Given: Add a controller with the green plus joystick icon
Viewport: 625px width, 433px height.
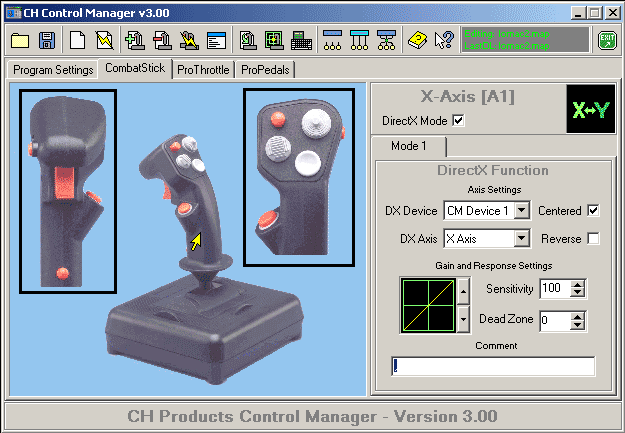Looking at the screenshot, I should (x=135, y=40).
